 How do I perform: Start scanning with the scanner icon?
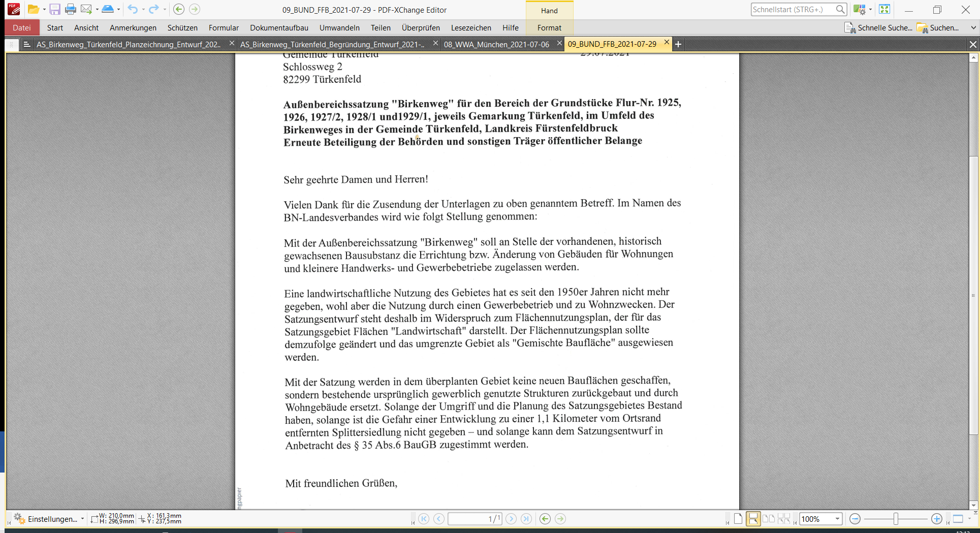pyautogui.click(x=108, y=9)
